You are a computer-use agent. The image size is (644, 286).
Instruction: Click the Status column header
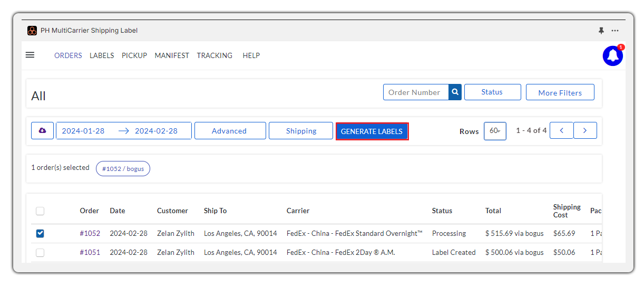coord(442,211)
